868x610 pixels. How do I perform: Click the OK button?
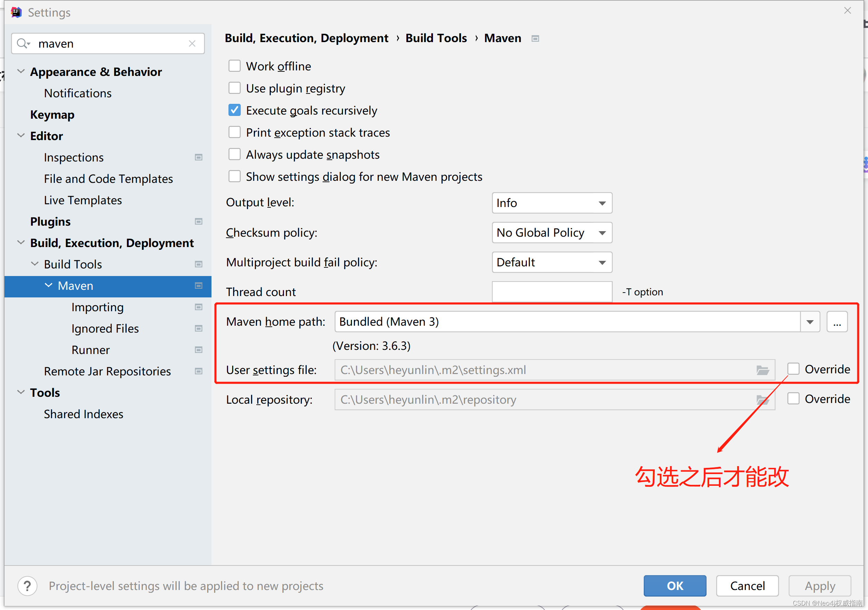[674, 586]
